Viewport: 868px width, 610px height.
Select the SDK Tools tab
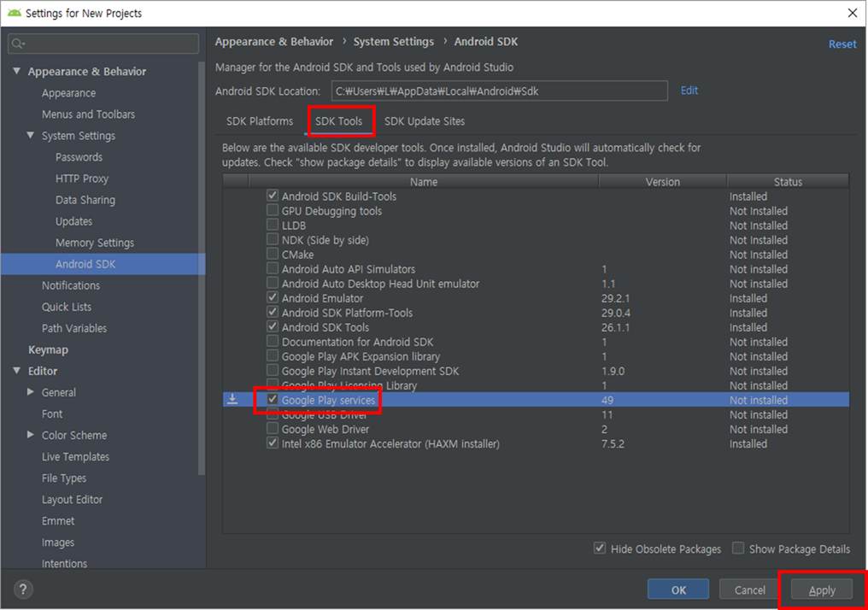tap(339, 121)
